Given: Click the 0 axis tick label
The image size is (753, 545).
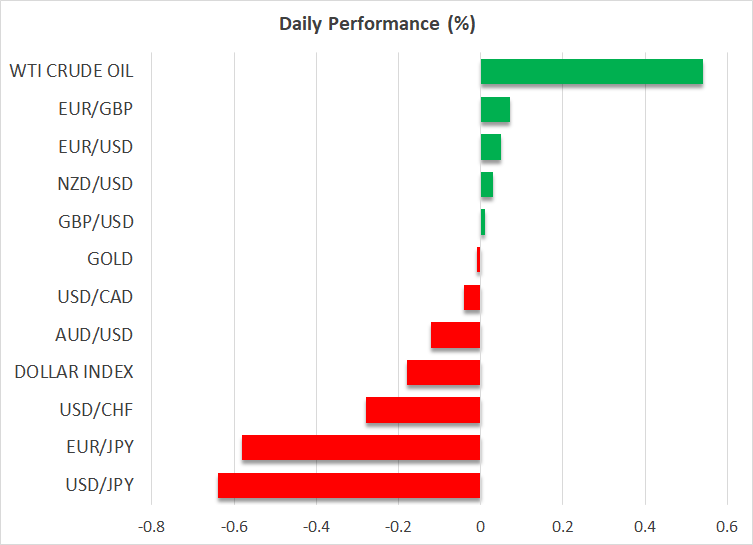Looking at the screenshot, I should 481,526.
